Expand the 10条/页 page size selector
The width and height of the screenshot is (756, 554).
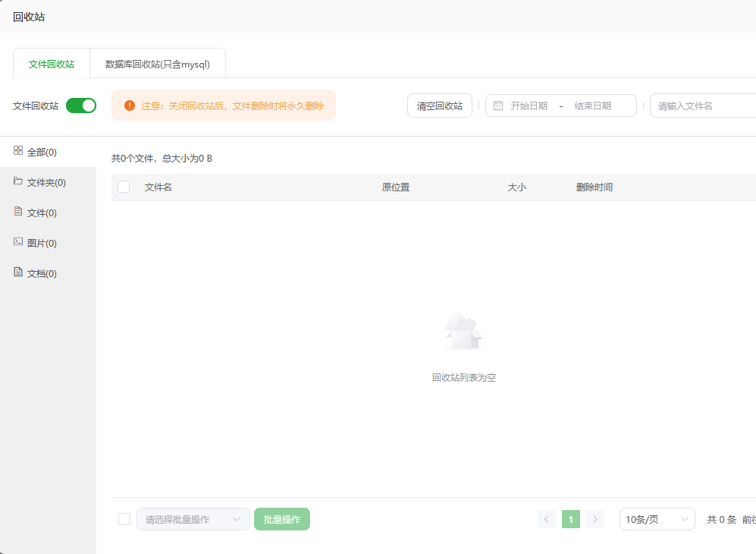(x=657, y=519)
